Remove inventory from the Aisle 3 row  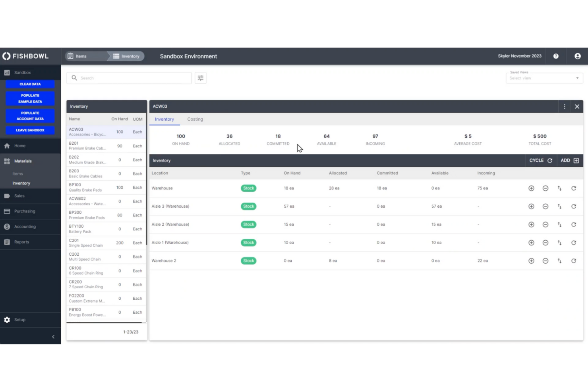[x=545, y=206]
